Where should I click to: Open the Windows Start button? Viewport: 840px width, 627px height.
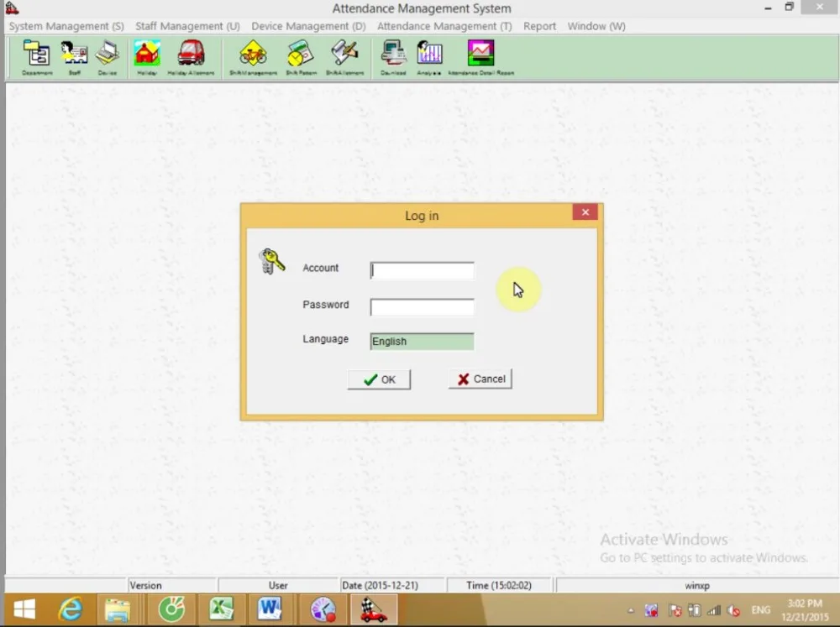pos(24,609)
